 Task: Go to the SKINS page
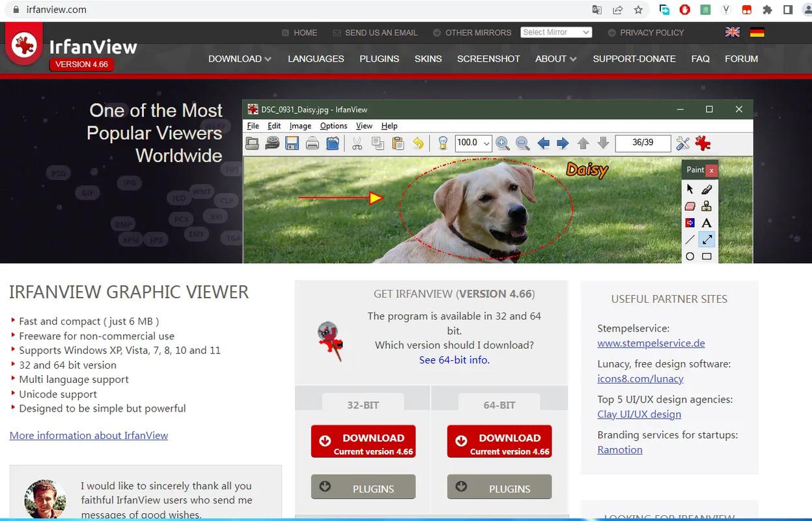pyautogui.click(x=428, y=59)
